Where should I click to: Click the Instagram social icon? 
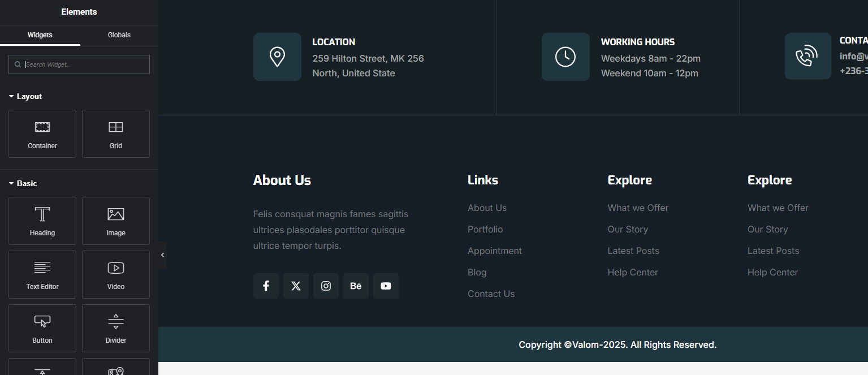[326, 286]
